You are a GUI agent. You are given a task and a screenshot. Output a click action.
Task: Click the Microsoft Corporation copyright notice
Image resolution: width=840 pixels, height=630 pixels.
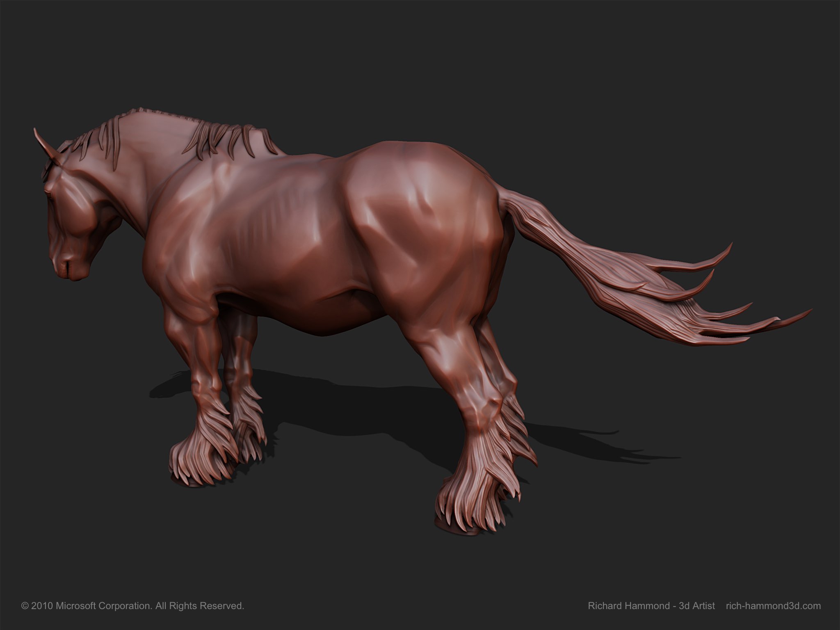pos(132,606)
